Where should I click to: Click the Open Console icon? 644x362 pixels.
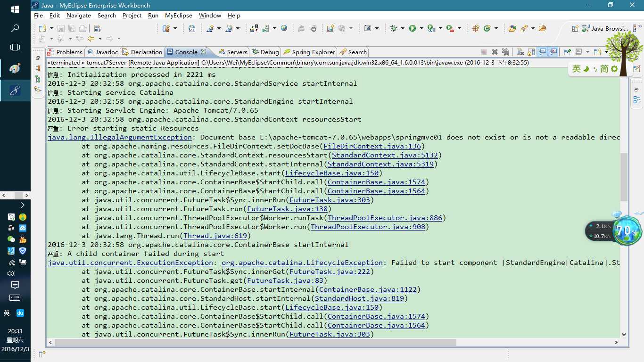pos(597,52)
